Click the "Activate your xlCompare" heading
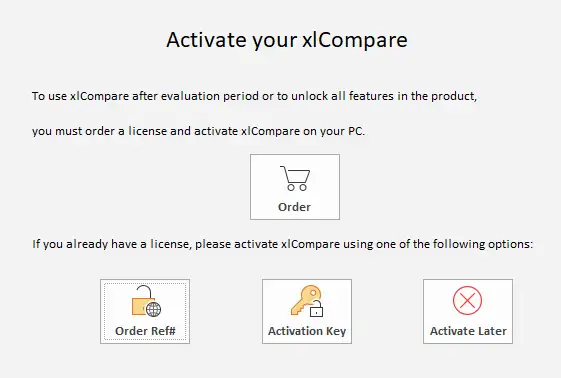The image size is (561, 378). click(287, 40)
